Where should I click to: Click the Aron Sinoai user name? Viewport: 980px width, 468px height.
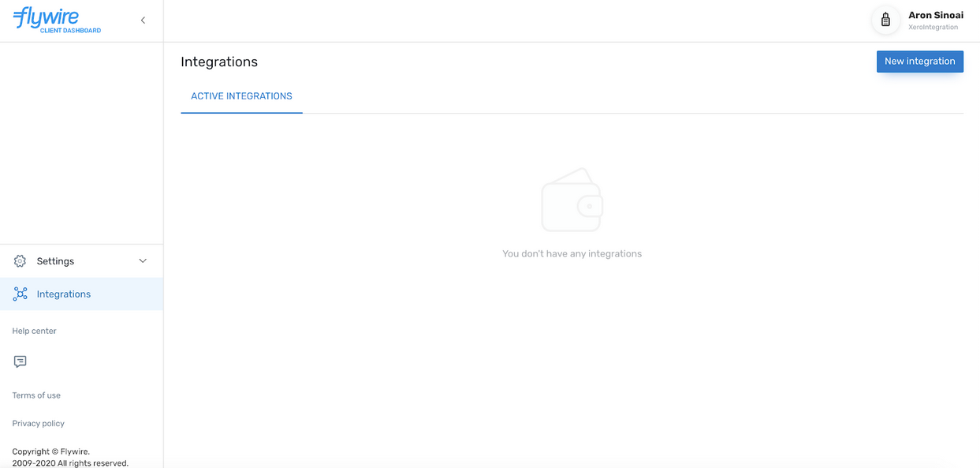(936, 15)
